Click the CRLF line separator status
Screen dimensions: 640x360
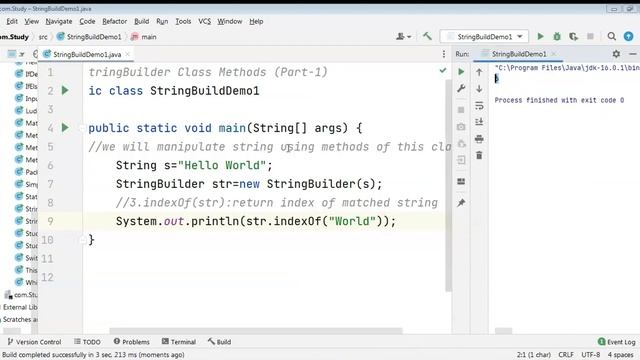(x=566, y=355)
